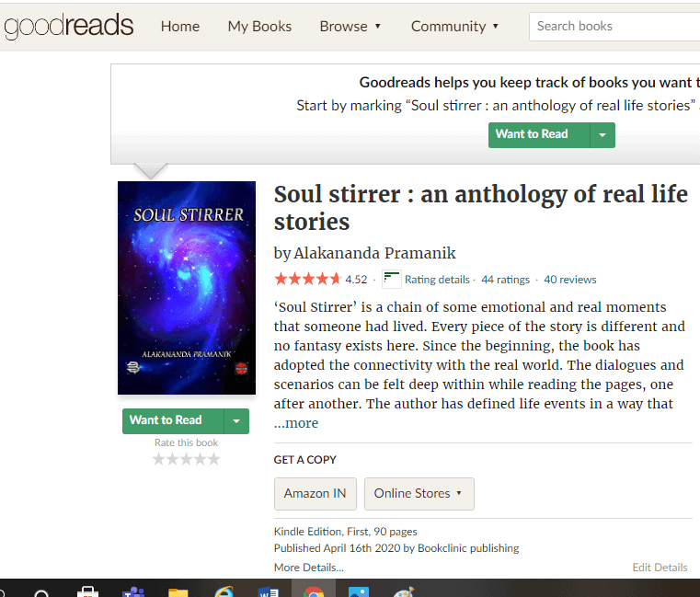Click the Search books field
700x597 pixels.
tap(614, 27)
